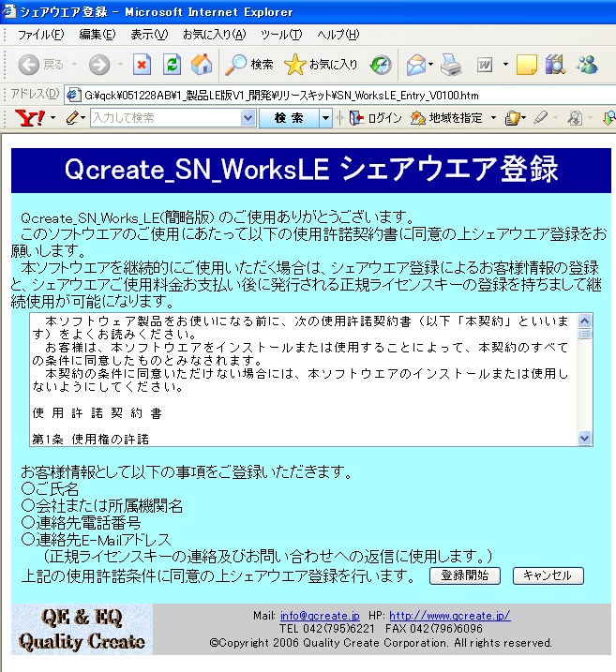This screenshot has width=616, height=672.
Task: Click the page icon in the address bar
Action: point(73,95)
